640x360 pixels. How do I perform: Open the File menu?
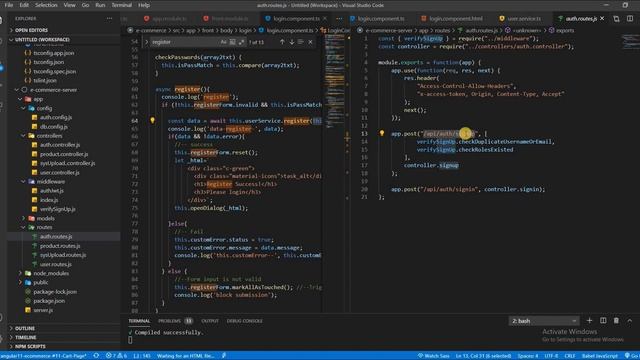[x=9, y=5]
